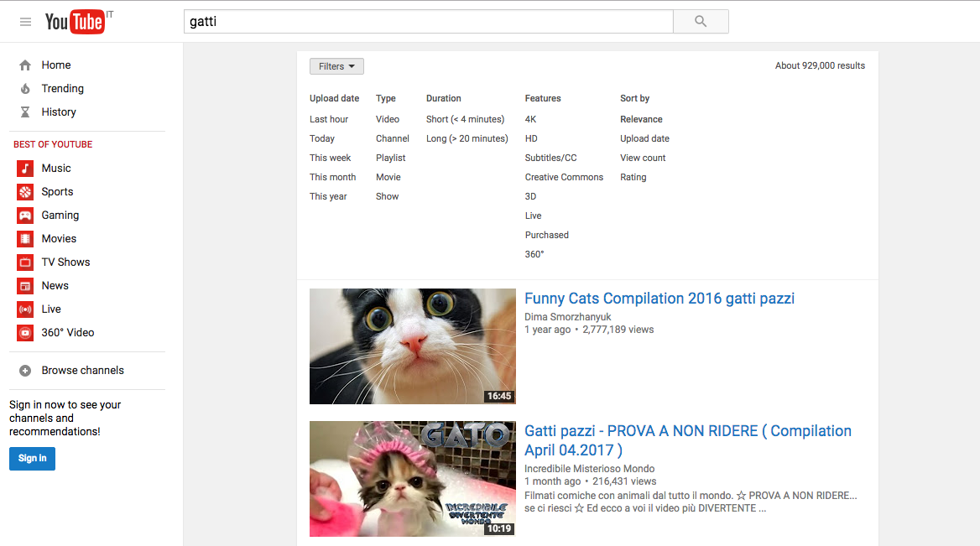Open Funny Cats Compilation 2016 video title
This screenshot has height=546, width=980.
point(659,299)
